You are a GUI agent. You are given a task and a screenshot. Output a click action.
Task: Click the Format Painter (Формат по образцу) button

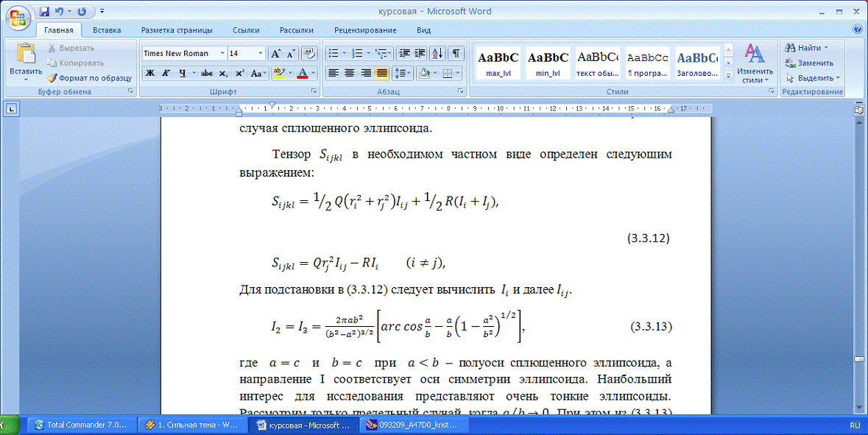(89, 77)
